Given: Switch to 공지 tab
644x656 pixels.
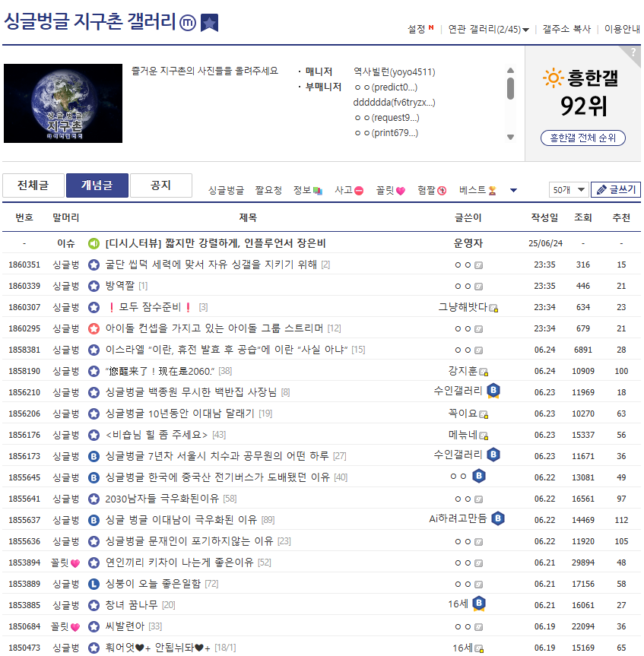Looking at the screenshot, I should pos(161,185).
